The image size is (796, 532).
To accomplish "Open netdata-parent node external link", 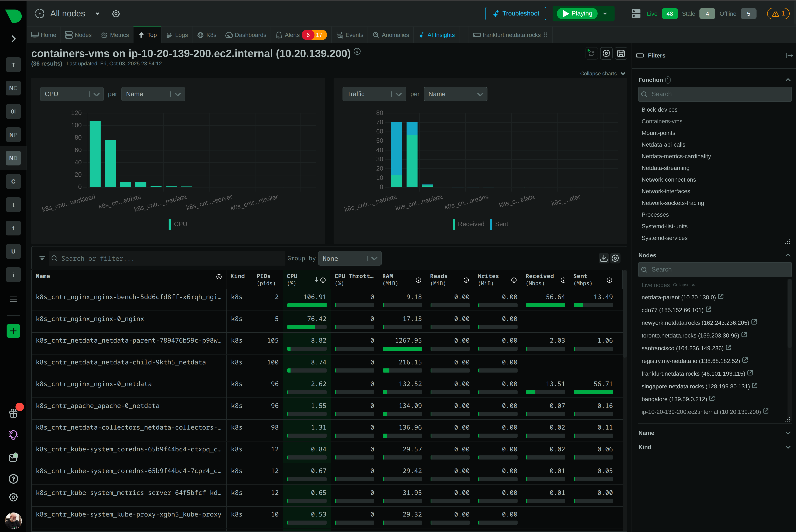I will (x=721, y=297).
